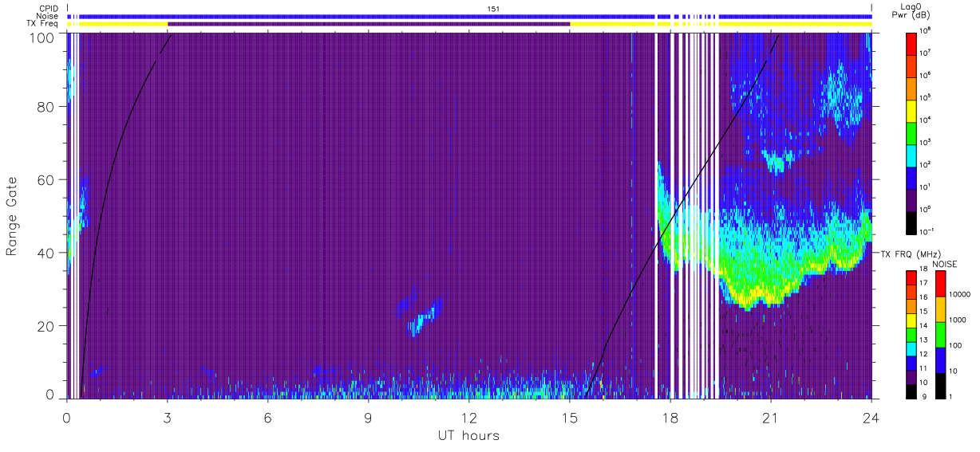
Task: Click Range Gate tick label '100'
Action: point(42,37)
